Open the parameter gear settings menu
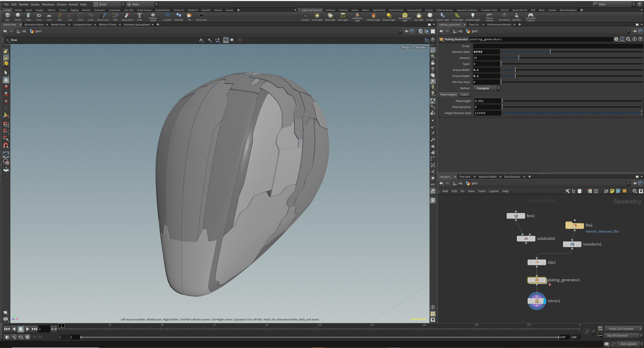 point(616,39)
